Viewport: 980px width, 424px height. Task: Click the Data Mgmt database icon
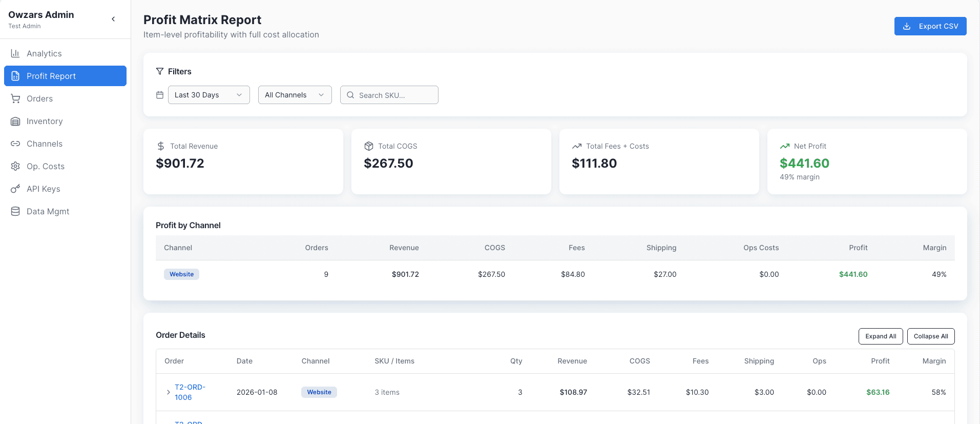coord(15,211)
